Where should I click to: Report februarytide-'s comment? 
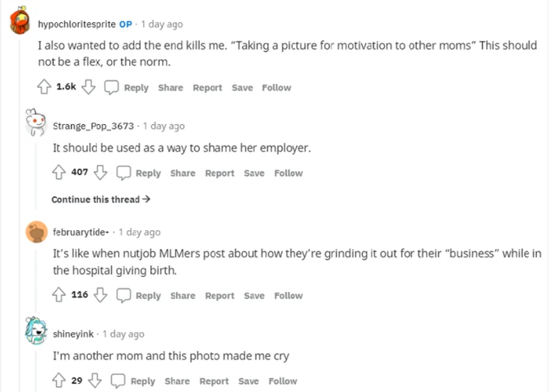[220, 295]
